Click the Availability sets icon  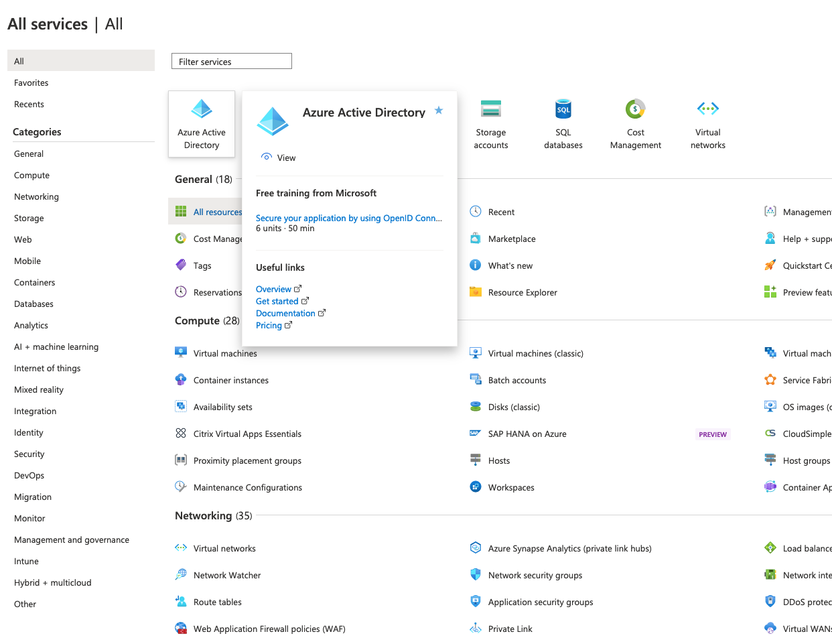coord(181,406)
